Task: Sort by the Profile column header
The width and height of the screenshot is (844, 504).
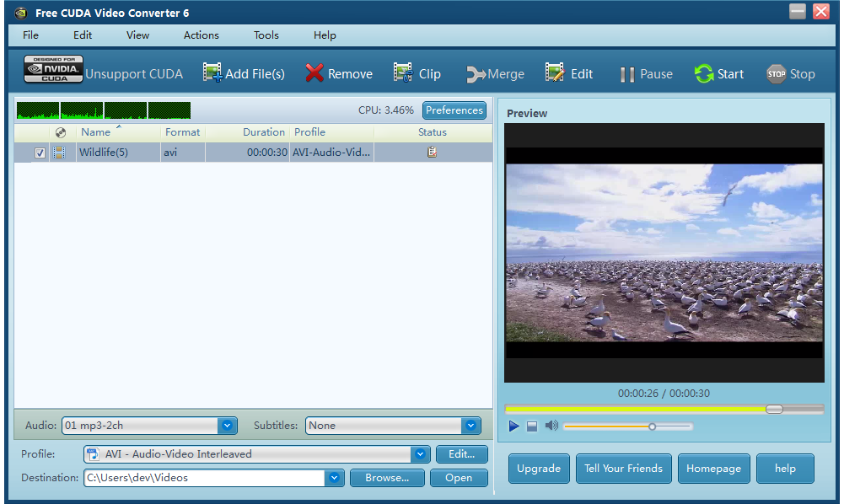Action: coord(309,132)
